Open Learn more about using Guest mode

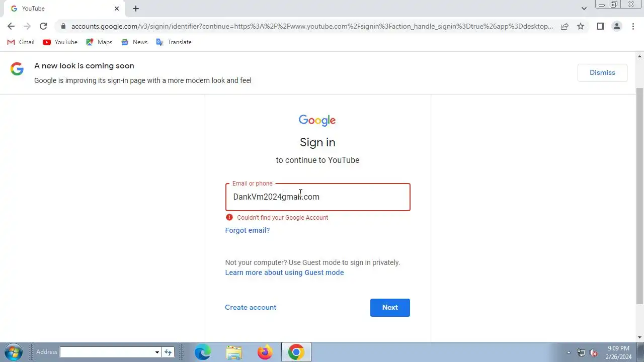pyautogui.click(x=284, y=273)
